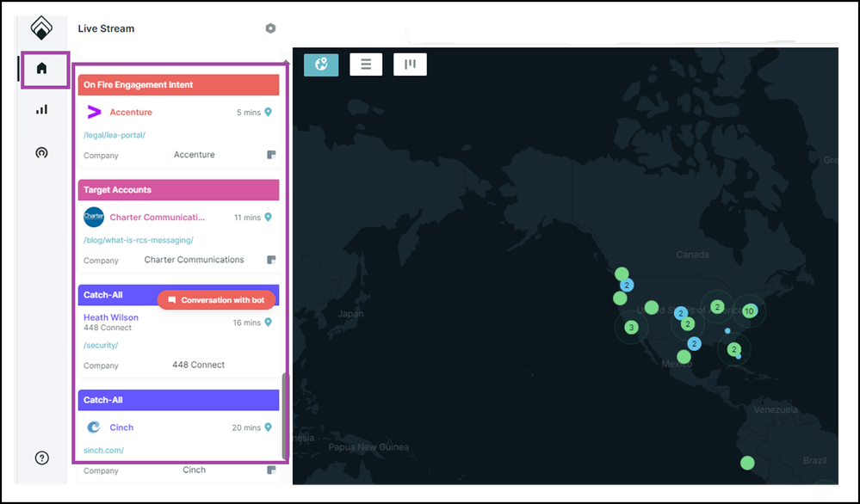Click location pin on Heath Wilson card
This screenshot has width=860, height=504.
click(269, 323)
